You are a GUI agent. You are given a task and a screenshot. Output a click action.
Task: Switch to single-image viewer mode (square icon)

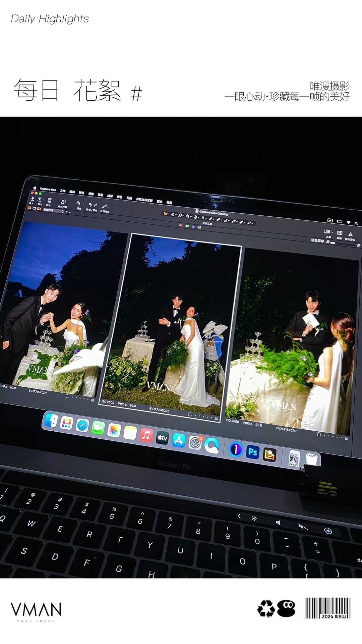34,208
